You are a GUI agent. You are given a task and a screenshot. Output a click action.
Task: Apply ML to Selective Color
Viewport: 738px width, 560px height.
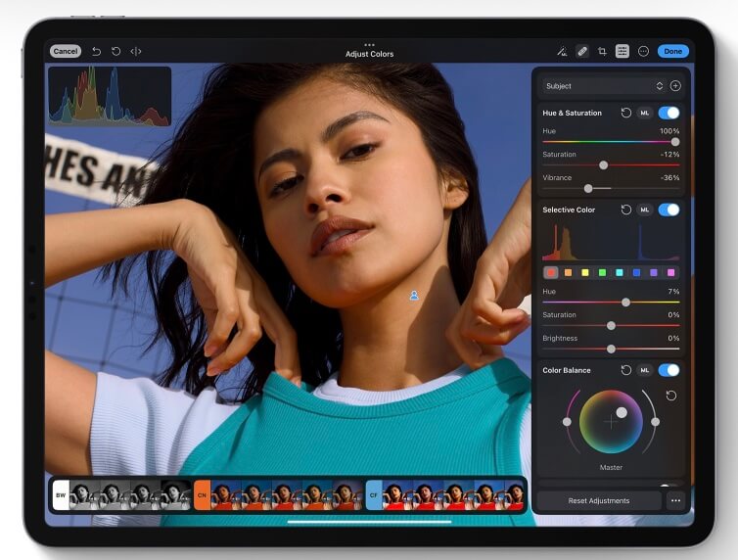click(x=644, y=210)
